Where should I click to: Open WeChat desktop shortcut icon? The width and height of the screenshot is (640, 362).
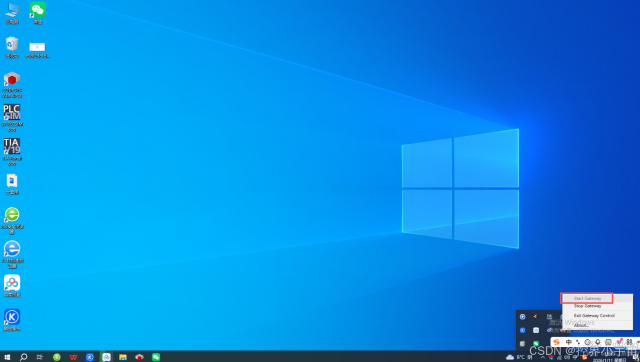coord(38,13)
